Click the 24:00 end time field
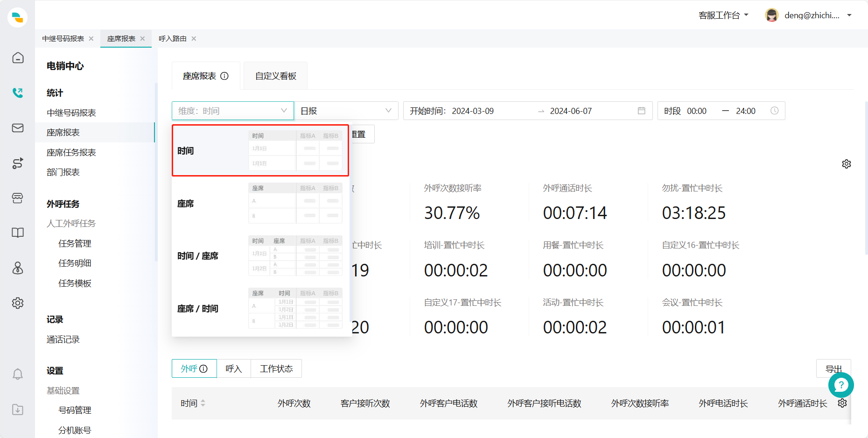This screenshot has width=868, height=438. click(746, 111)
